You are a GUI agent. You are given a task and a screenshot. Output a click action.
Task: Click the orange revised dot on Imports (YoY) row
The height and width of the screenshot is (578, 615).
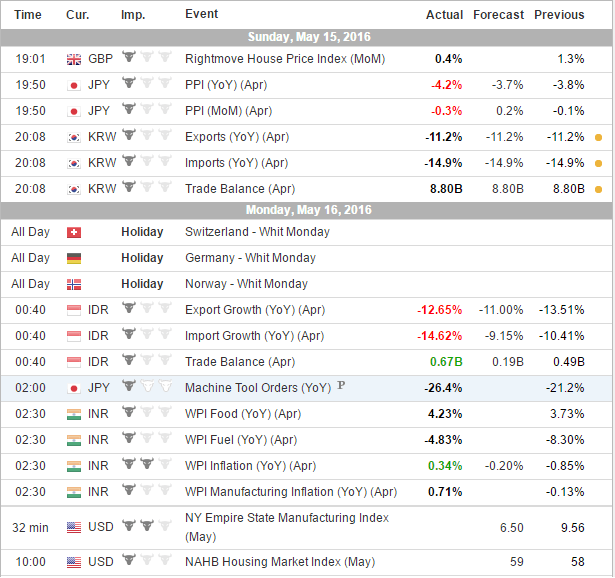pyautogui.click(x=599, y=164)
